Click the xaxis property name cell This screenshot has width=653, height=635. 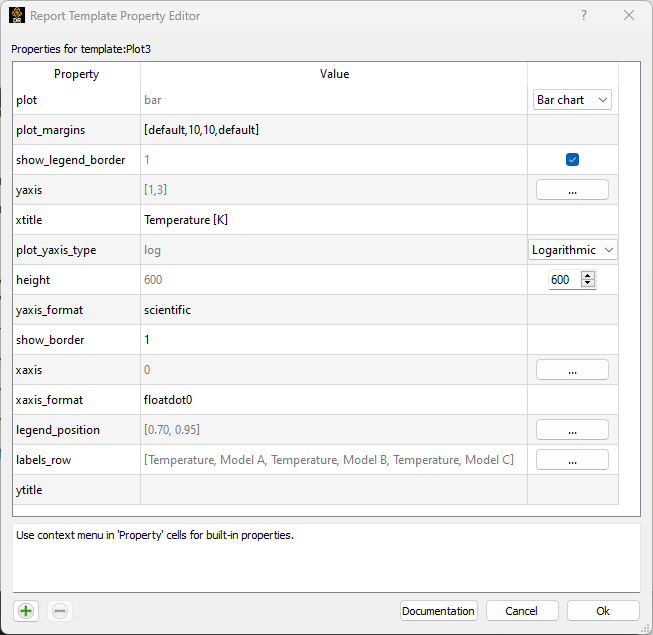pyautogui.click(x=77, y=370)
